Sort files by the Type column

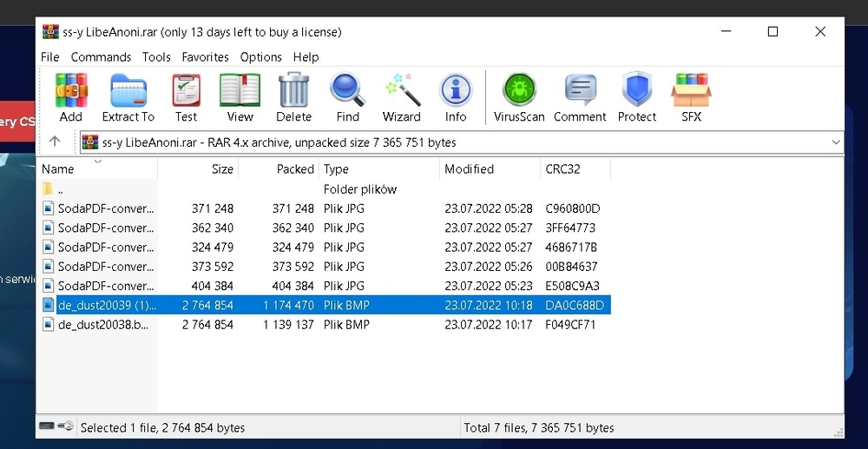pos(379,168)
